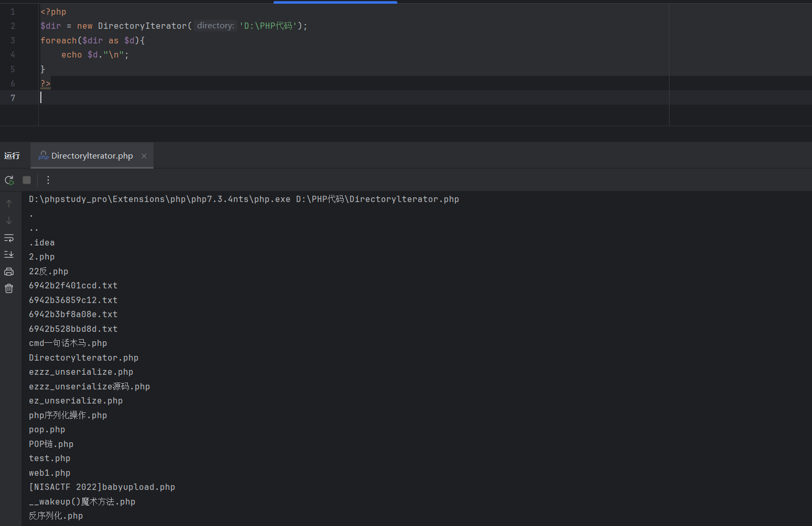Rerun the DirectoryIterator.php script
The width and height of the screenshot is (812, 526).
(x=9, y=180)
